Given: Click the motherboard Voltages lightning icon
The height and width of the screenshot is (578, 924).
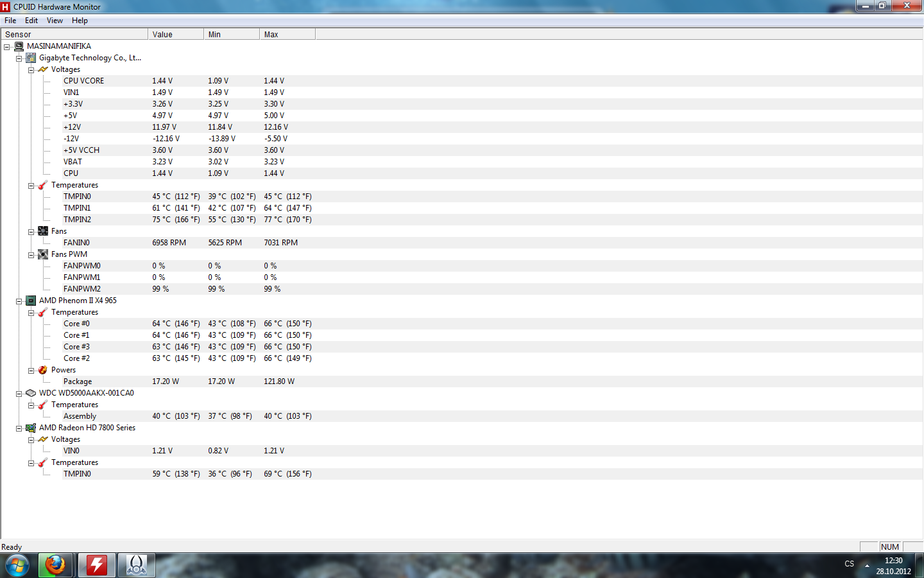Looking at the screenshot, I should coord(43,69).
